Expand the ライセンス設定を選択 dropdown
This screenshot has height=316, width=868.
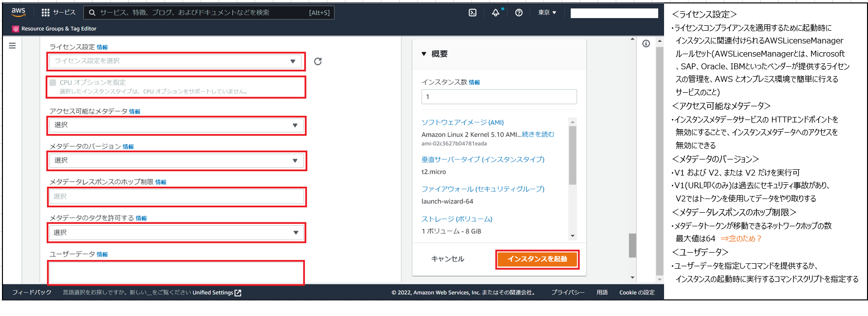tap(175, 61)
